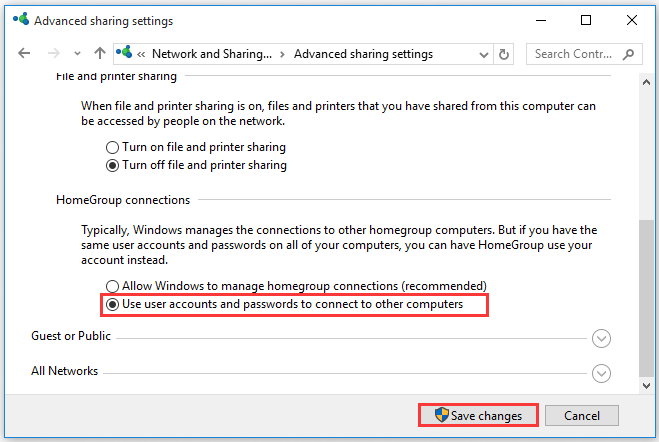Click the Network and Sharing breadcrumb
659x442 pixels.
pyautogui.click(x=212, y=54)
